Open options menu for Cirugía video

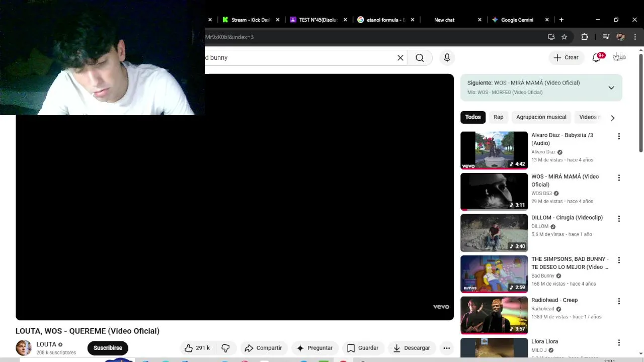(x=619, y=219)
